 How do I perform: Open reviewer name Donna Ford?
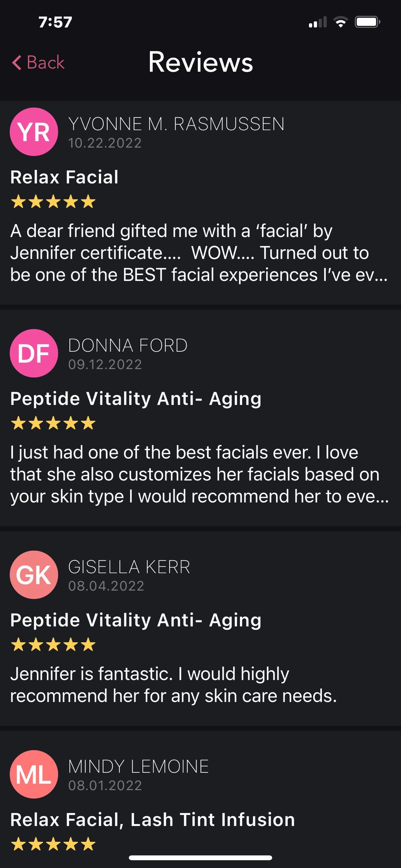coord(128,345)
